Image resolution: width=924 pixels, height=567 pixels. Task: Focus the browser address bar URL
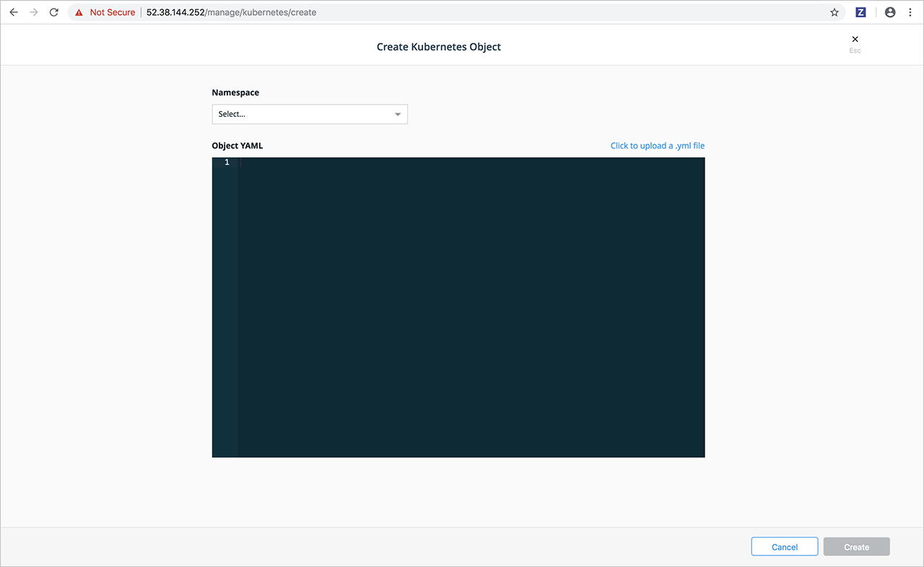pos(231,12)
